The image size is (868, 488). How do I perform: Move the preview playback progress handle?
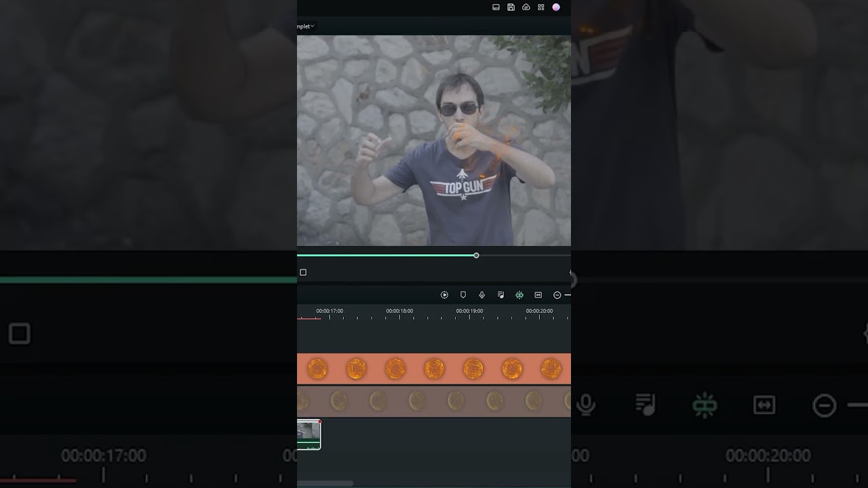point(476,256)
